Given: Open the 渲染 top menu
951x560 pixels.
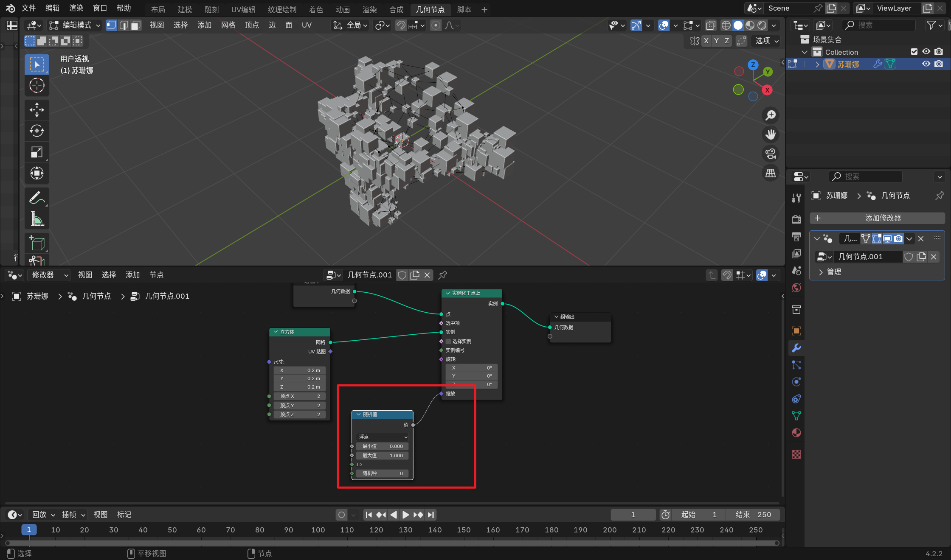Looking at the screenshot, I should (x=76, y=8).
